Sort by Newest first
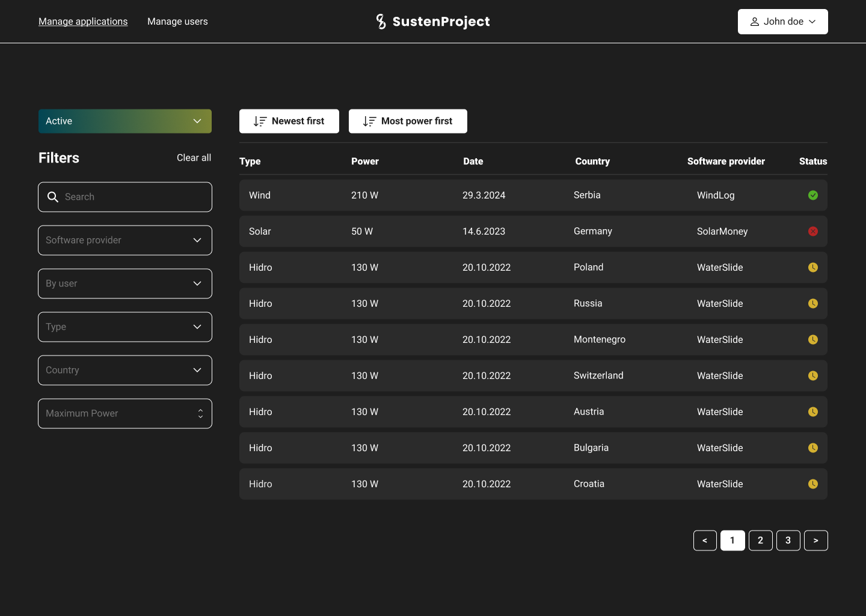This screenshot has width=866, height=616. (x=289, y=122)
